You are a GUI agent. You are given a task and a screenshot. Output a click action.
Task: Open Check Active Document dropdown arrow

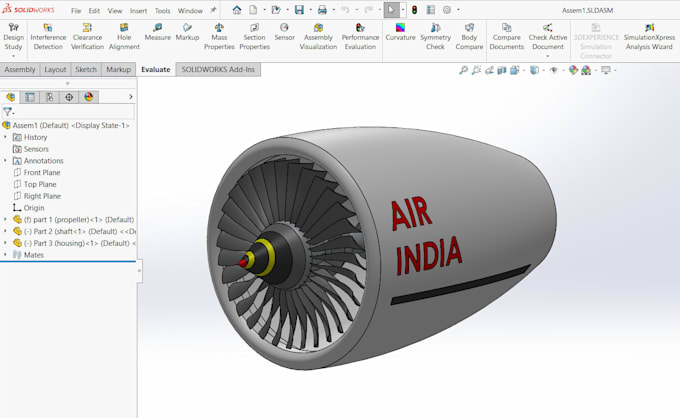coord(548,56)
